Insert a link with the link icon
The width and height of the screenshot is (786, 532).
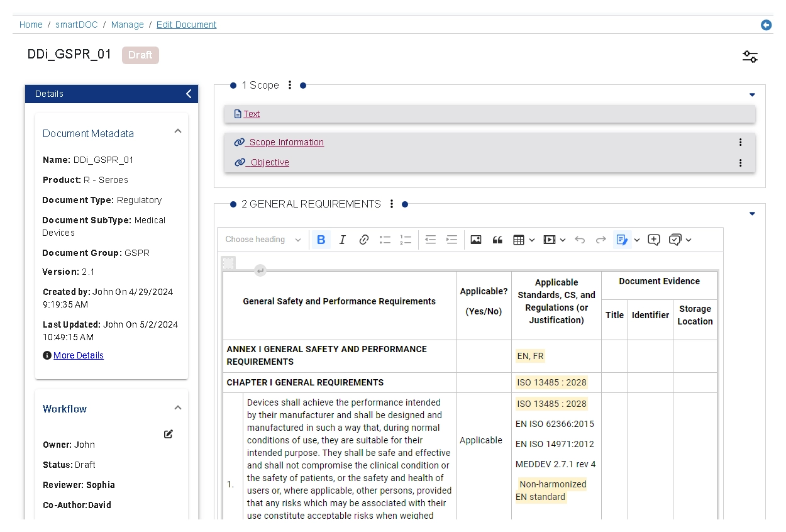[364, 240]
